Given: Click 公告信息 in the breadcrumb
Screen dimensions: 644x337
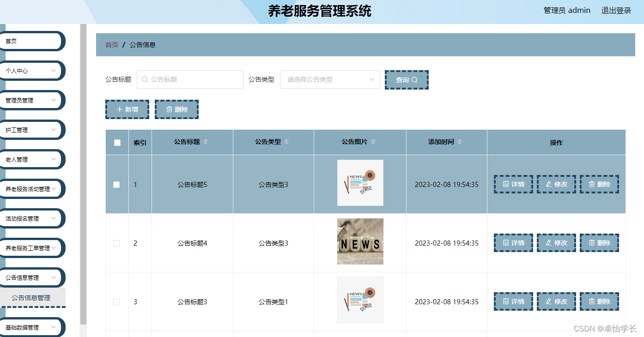Looking at the screenshot, I should [143, 45].
